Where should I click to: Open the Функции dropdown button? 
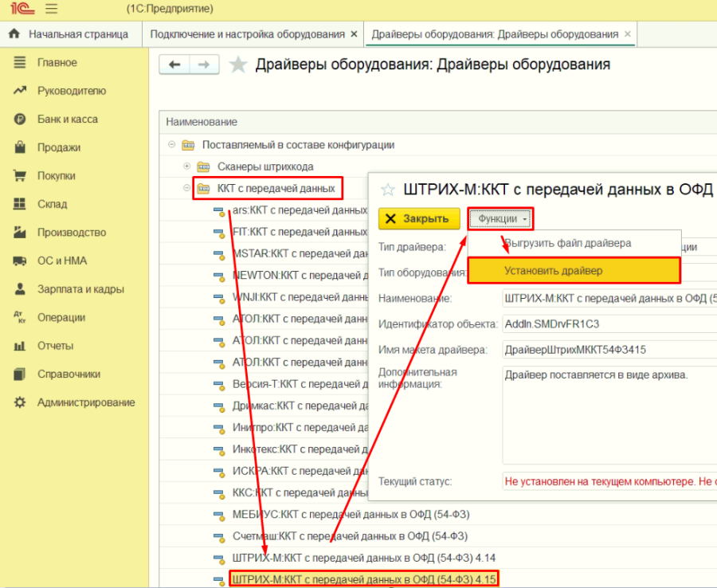click(x=500, y=218)
